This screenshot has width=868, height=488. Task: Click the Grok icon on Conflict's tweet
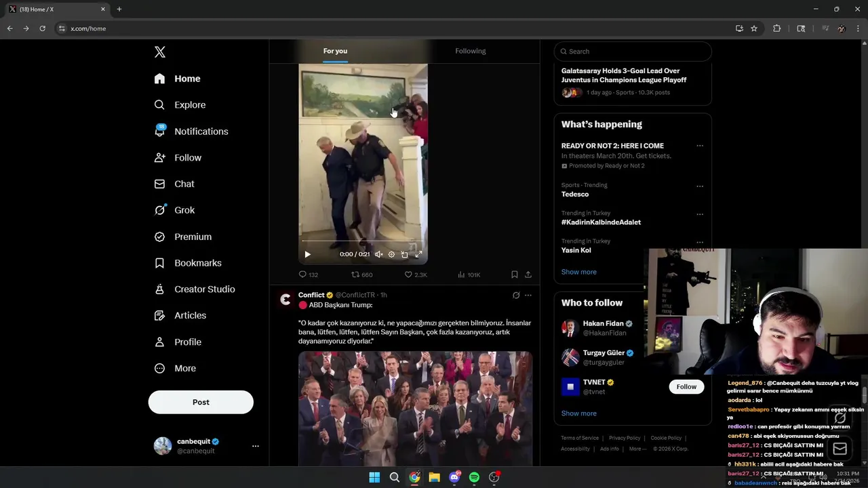[516, 296]
